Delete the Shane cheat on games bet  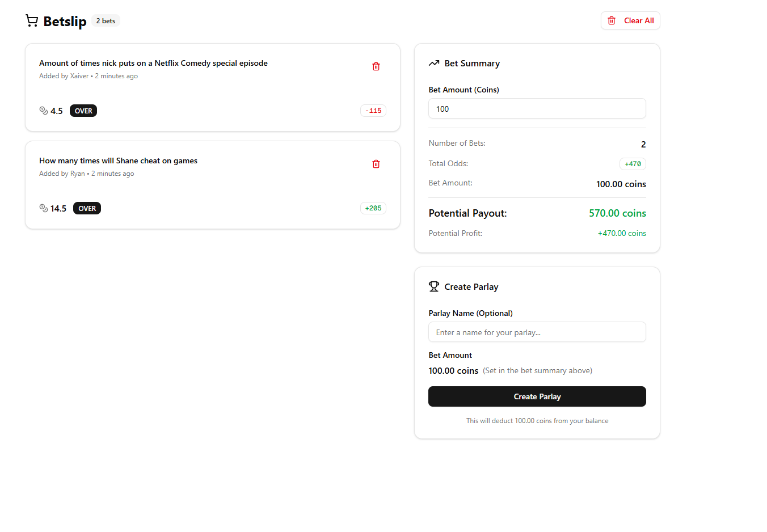pos(376,164)
